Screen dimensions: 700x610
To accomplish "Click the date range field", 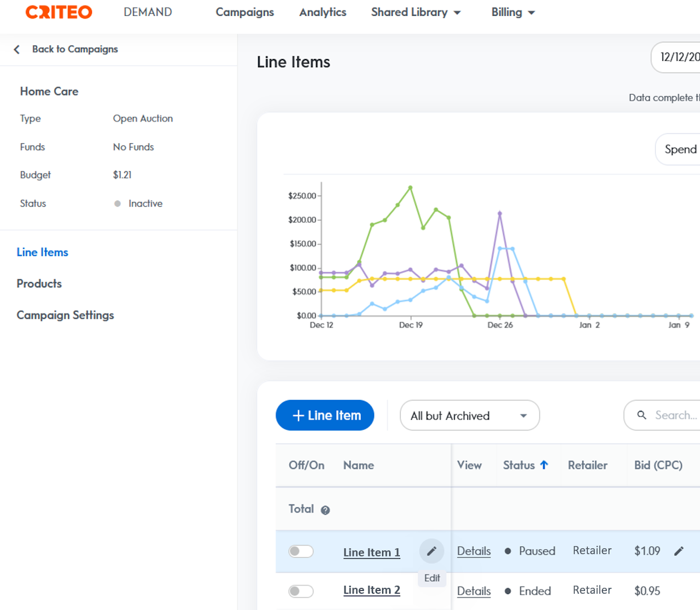I will click(x=678, y=57).
